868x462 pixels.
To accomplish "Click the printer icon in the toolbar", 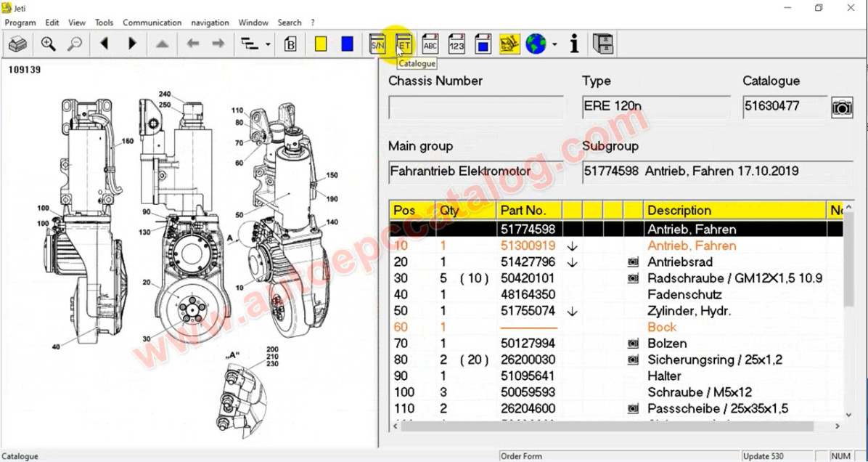I will pyautogui.click(x=17, y=44).
